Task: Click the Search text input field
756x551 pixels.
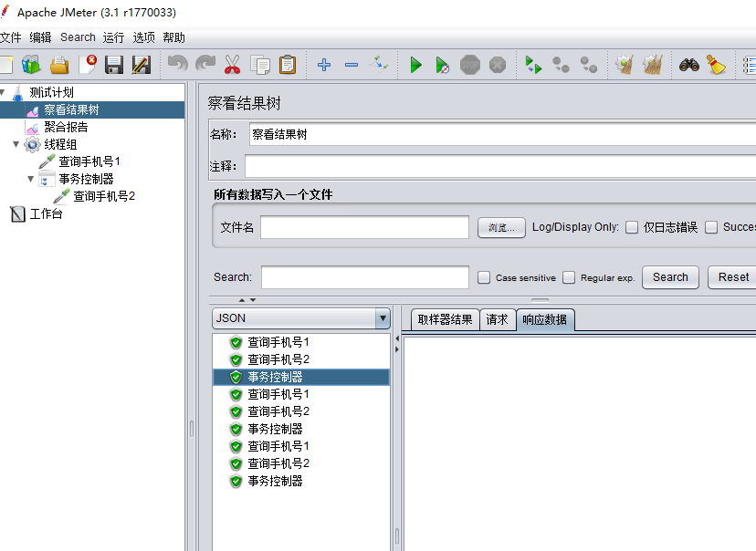Action: click(365, 277)
